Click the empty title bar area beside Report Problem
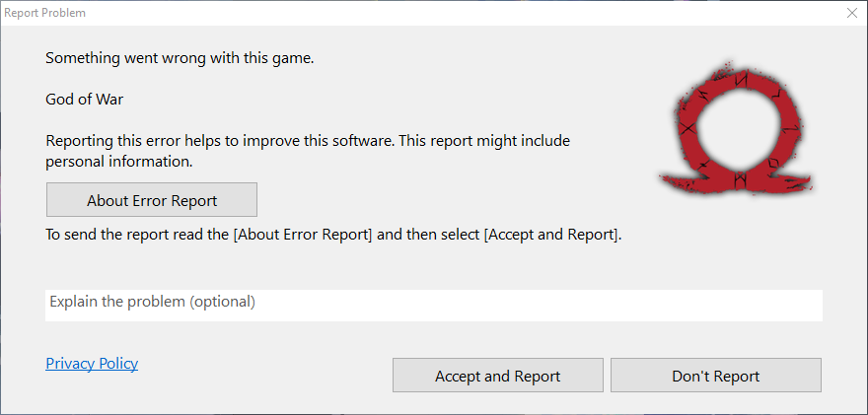868x415 pixels. [444, 13]
